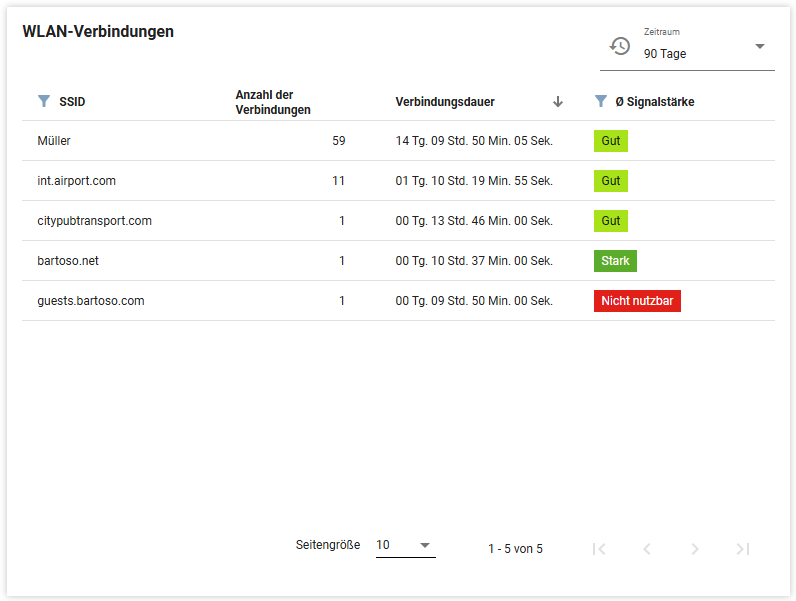
Task: Click the citypubtransport.com SSID entry
Action: coord(94,221)
